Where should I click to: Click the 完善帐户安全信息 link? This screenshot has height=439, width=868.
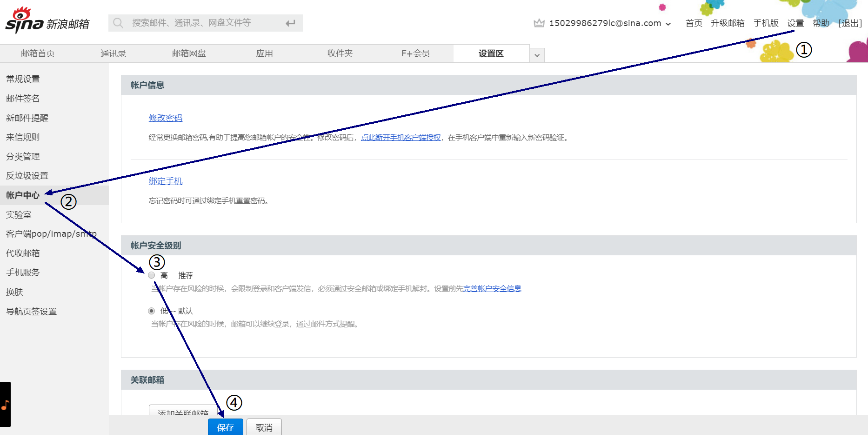[x=492, y=288]
